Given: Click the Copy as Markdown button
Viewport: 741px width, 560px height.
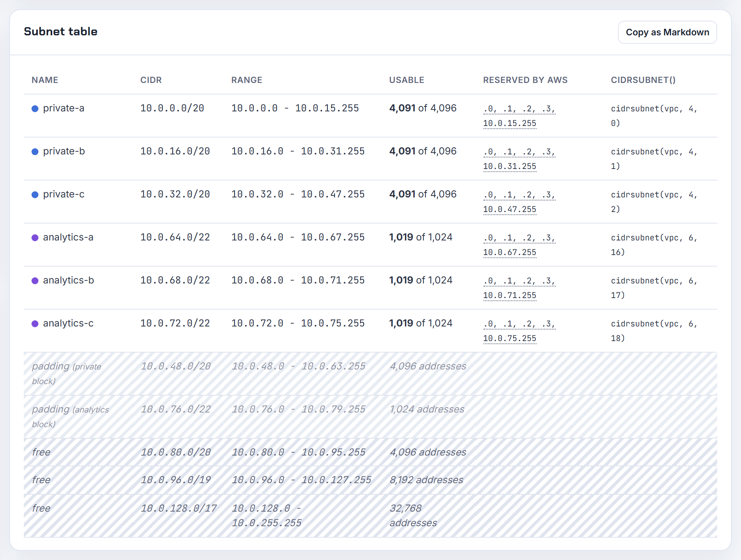Looking at the screenshot, I should [x=667, y=32].
